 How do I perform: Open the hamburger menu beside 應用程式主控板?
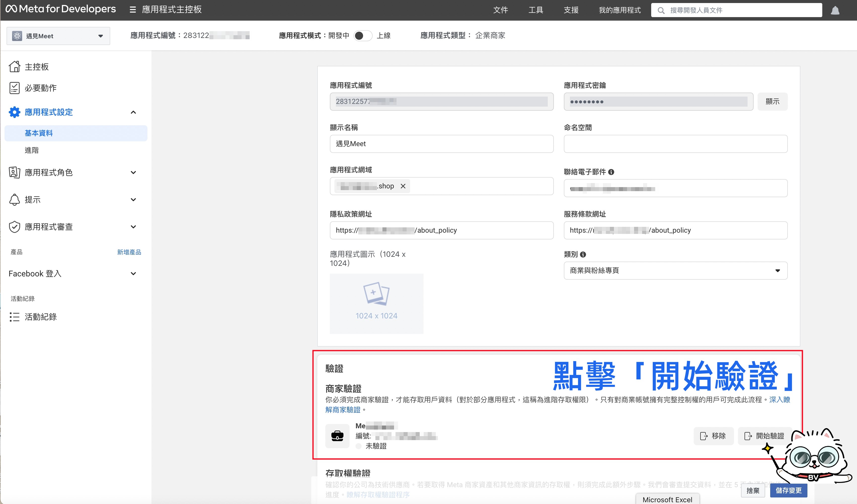133,10
